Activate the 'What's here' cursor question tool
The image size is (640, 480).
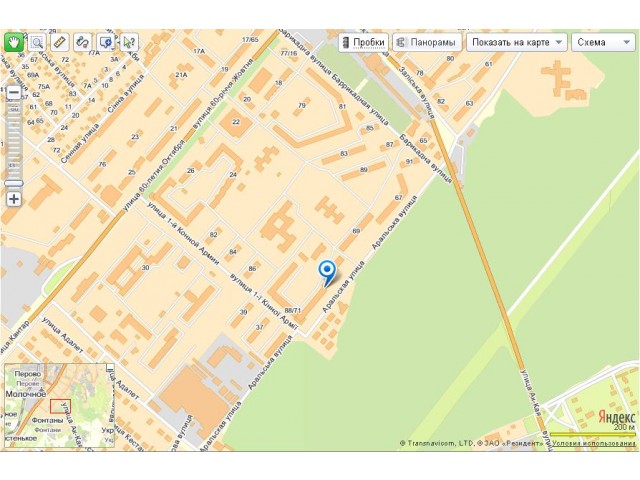tap(129, 42)
